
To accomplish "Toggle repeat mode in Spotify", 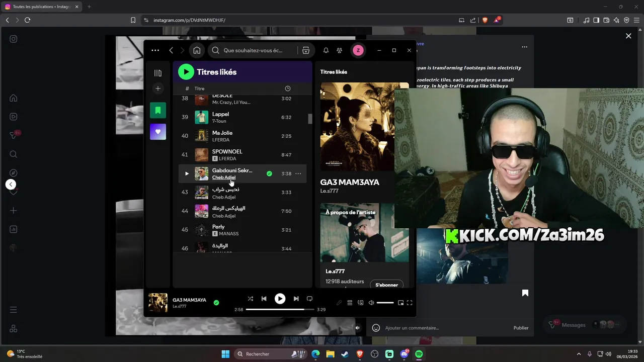I will tap(309, 299).
